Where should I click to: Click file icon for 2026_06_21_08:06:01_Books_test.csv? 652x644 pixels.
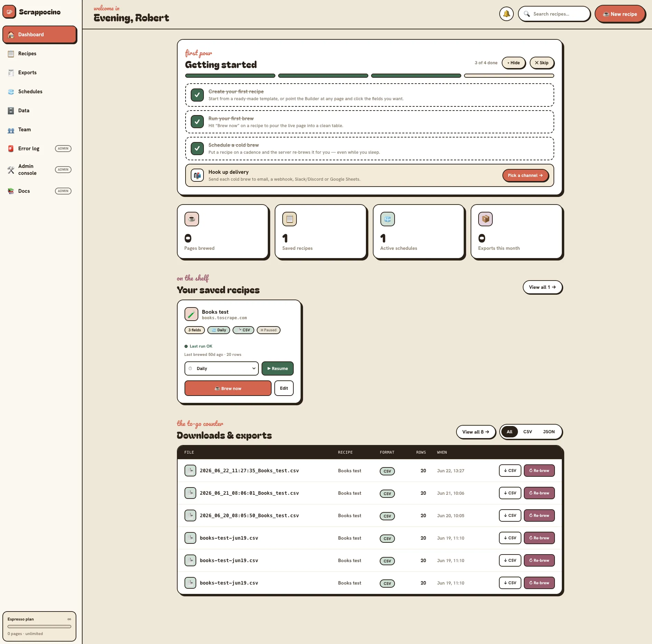pos(190,493)
